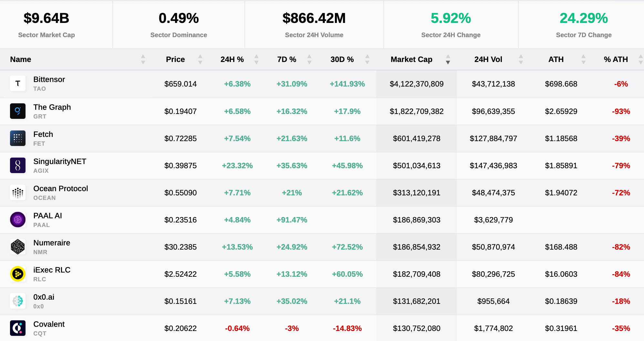Image resolution: width=644 pixels, height=341 pixels.
Task: Open the Bittensor coin name link
Action: pos(49,79)
